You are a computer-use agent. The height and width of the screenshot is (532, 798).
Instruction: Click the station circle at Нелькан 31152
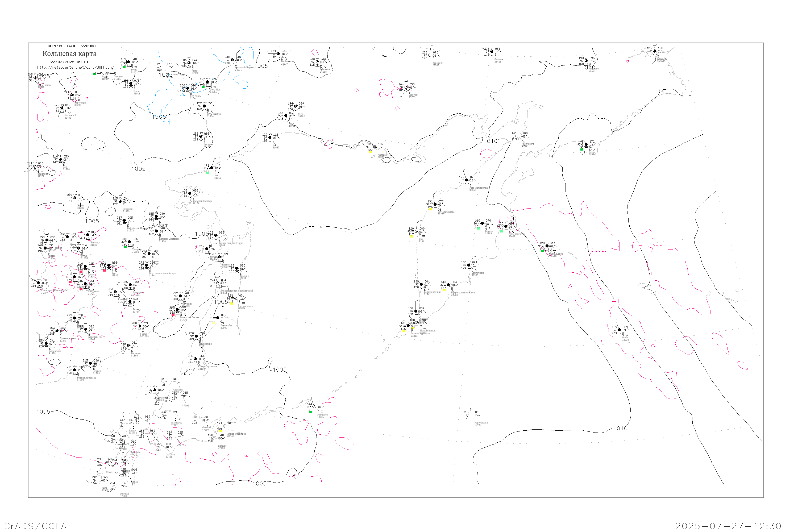pyautogui.click(x=201, y=136)
